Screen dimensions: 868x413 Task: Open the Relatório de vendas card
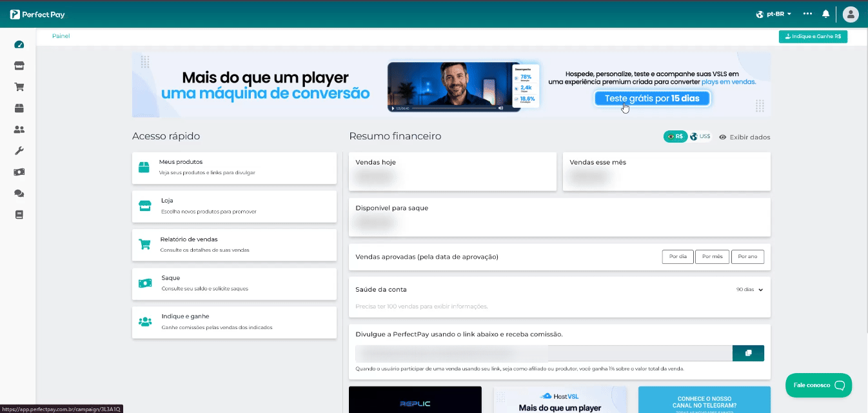pos(234,245)
